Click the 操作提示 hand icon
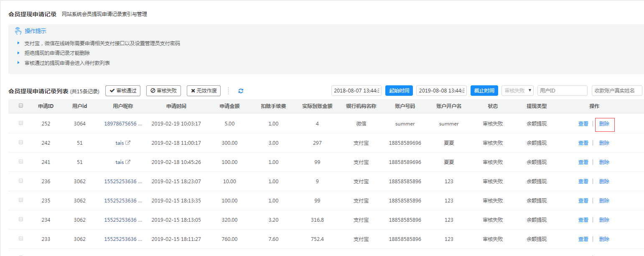This screenshot has width=644, height=256. coord(18,31)
